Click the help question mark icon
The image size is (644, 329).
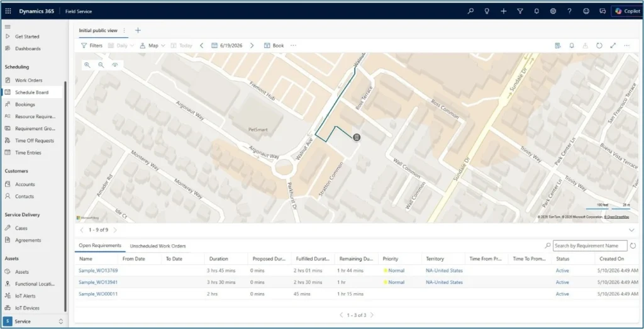coord(569,11)
